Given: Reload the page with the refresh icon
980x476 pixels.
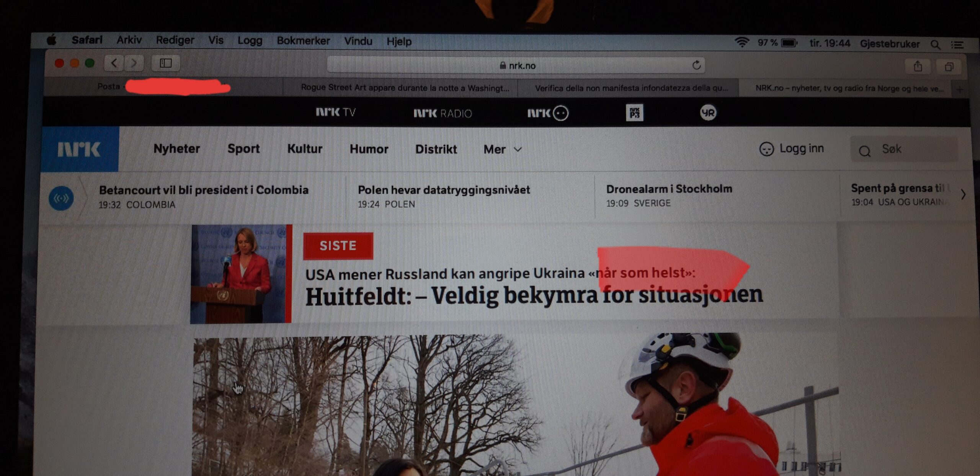Looking at the screenshot, I should point(696,65).
